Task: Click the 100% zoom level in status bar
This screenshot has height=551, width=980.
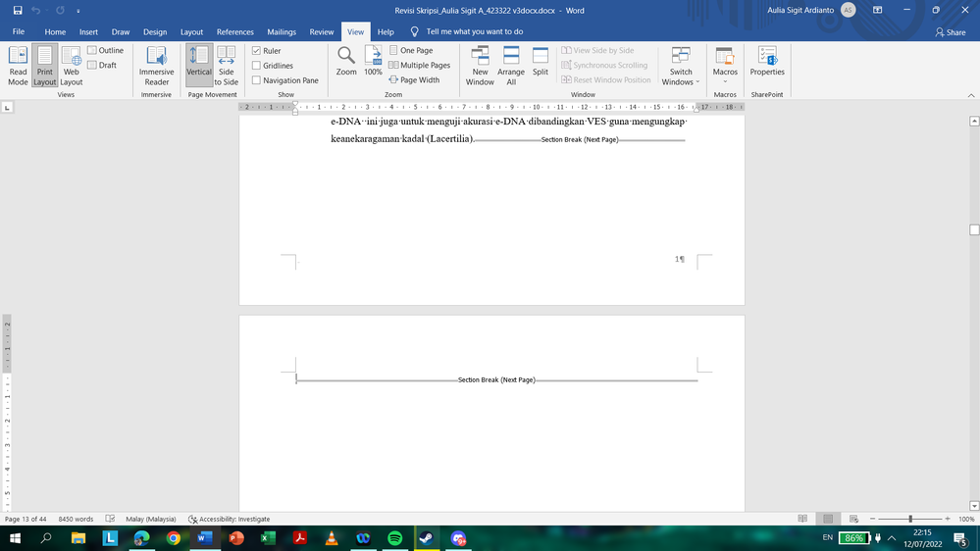Action: (966, 520)
